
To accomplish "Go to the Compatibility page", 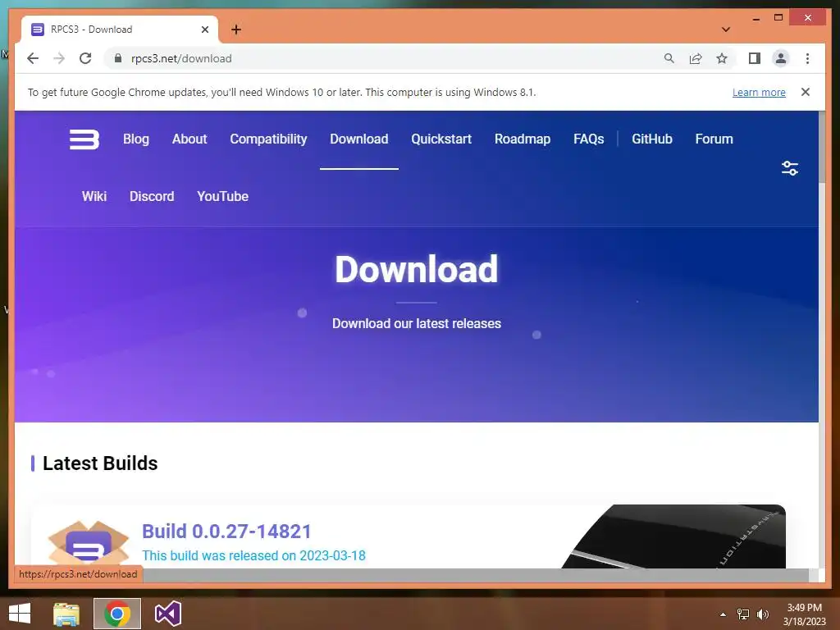I will click(268, 139).
